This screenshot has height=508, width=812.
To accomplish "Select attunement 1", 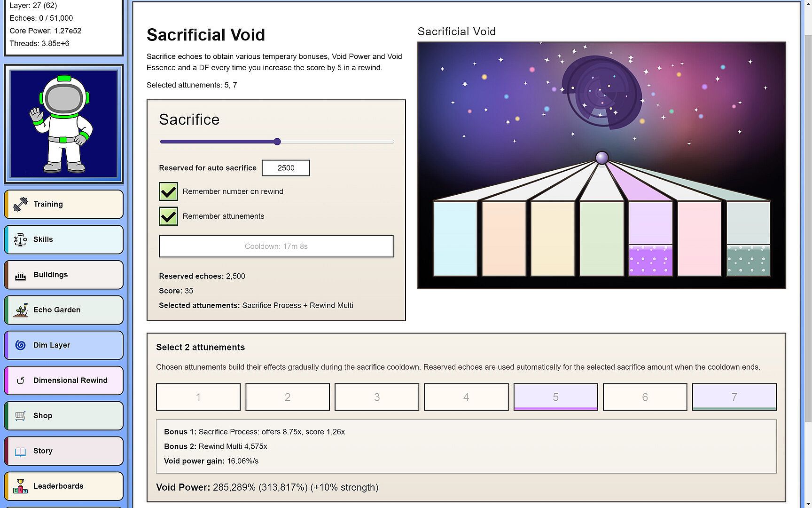I will [x=198, y=397].
